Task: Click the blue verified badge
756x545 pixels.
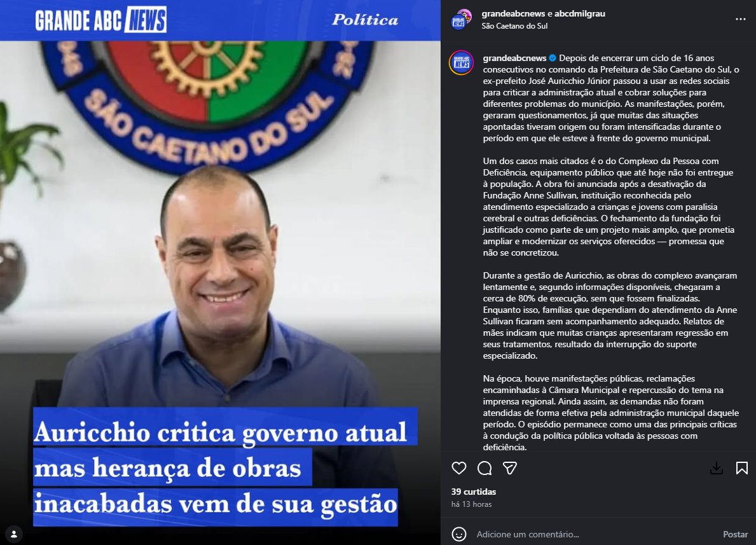Action: [x=553, y=58]
